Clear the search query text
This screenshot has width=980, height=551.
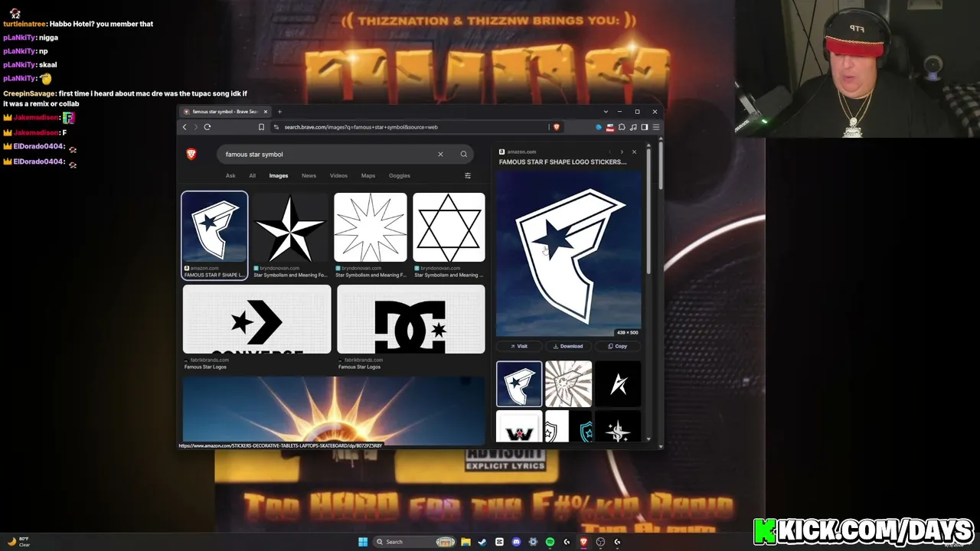(x=440, y=154)
